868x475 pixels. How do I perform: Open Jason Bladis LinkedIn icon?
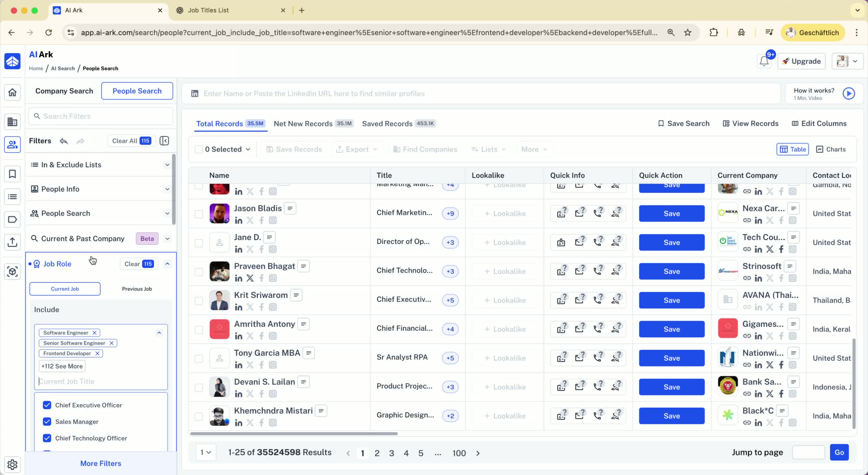[x=239, y=221]
